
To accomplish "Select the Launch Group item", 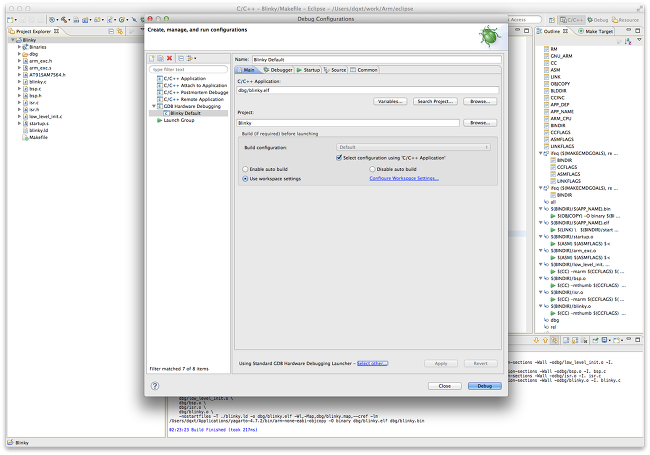I will (179, 120).
